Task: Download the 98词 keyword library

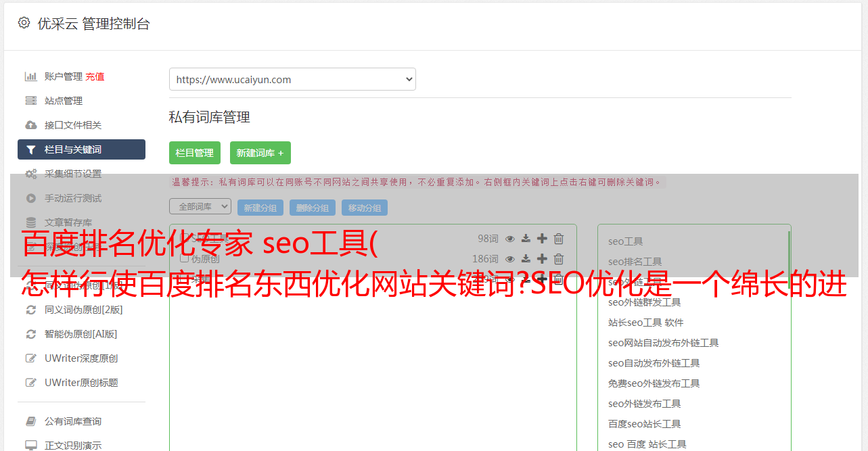Action: coord(526,239)
